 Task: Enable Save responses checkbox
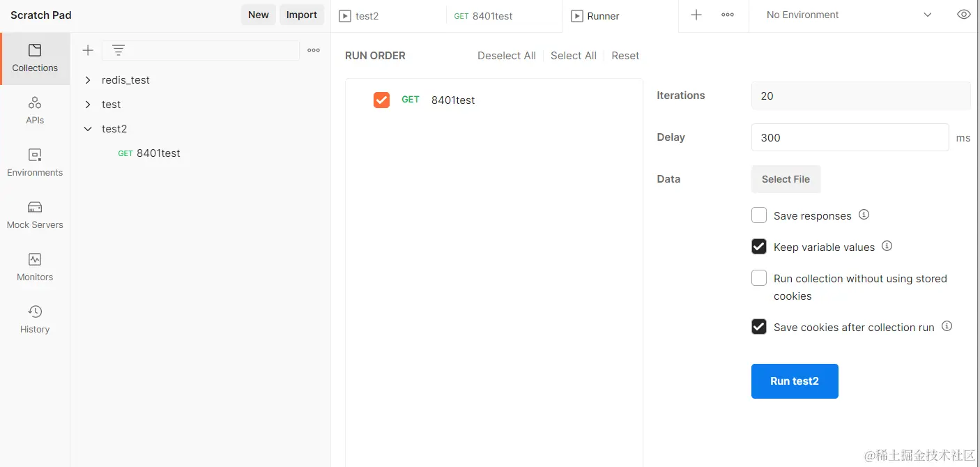(759, 215)
